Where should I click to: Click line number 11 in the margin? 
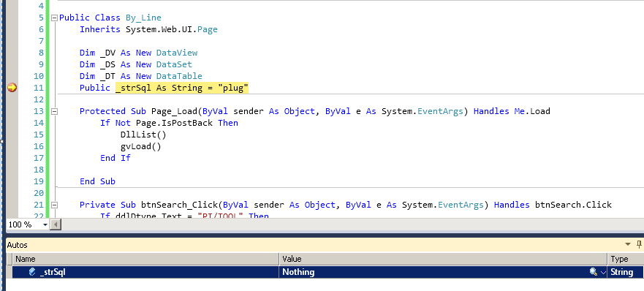(38, 88)
